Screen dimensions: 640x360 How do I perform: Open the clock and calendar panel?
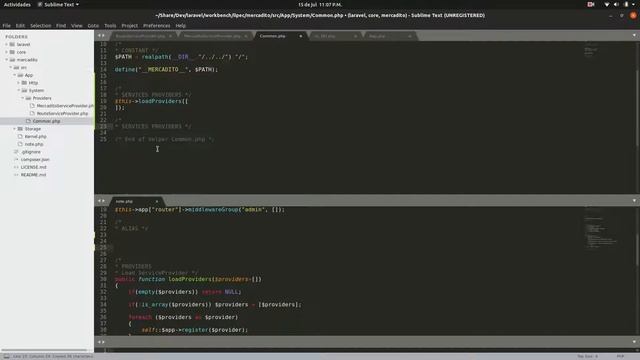tap(320, 4)
